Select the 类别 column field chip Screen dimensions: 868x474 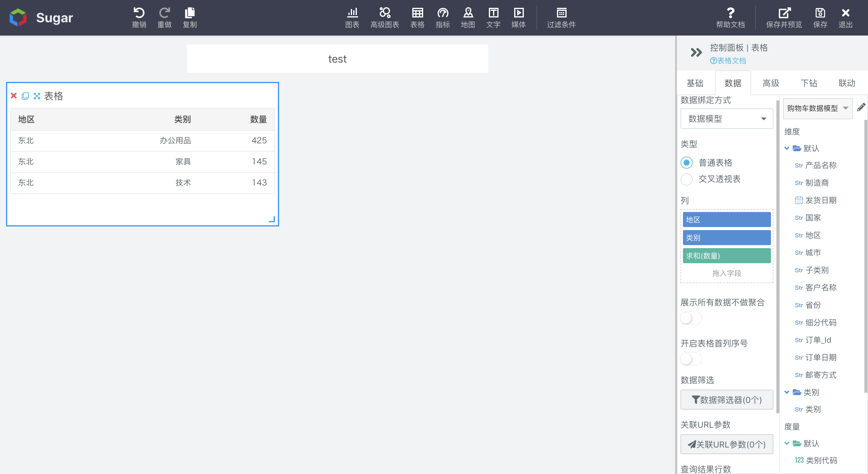(726, 238)
